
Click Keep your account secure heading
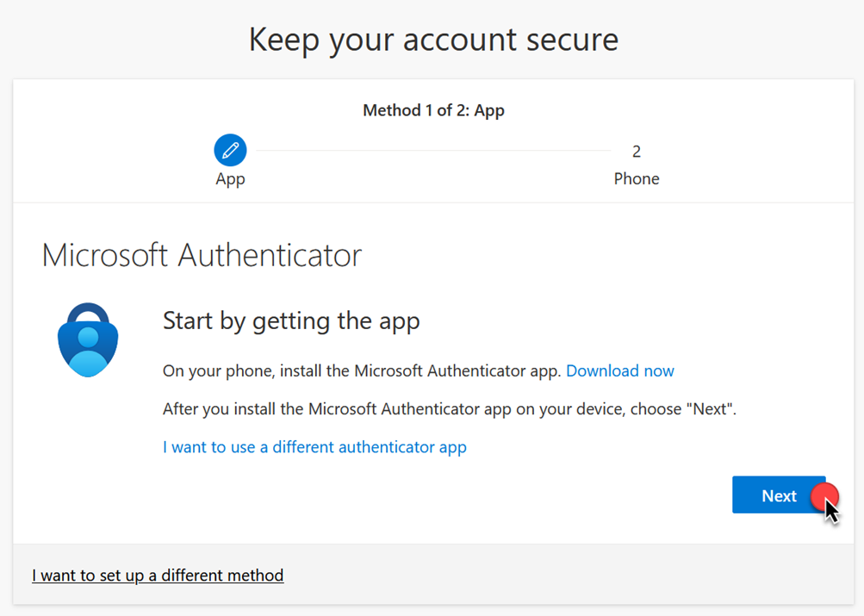pyautogui.click(x=432, y=39)
